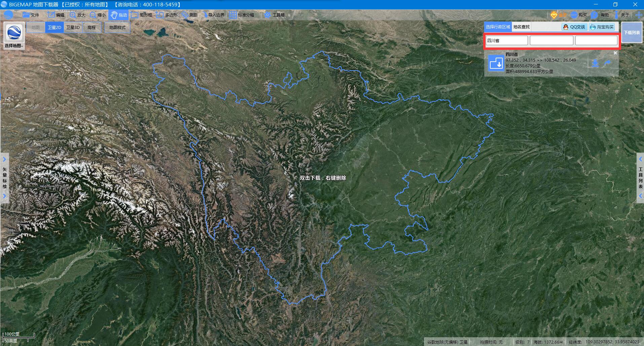Click lower arrow of 工具列表 side panel
The width and height of the screenshot is (644, 346).
tap(640, 196)
